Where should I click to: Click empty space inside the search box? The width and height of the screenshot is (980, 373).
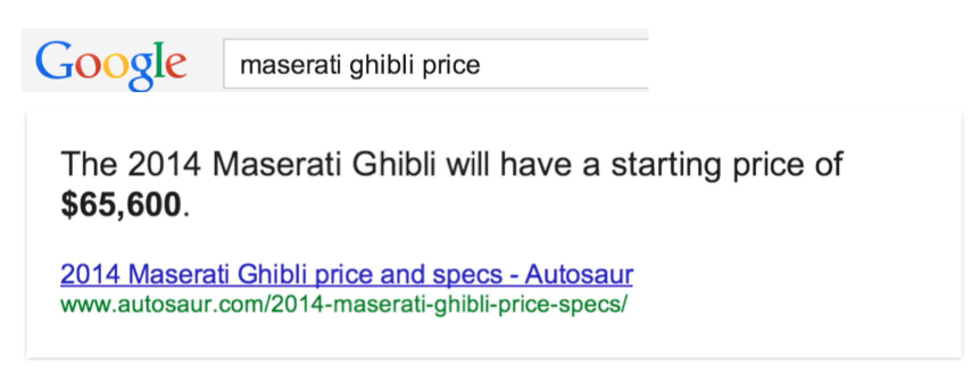coord(568,64)
